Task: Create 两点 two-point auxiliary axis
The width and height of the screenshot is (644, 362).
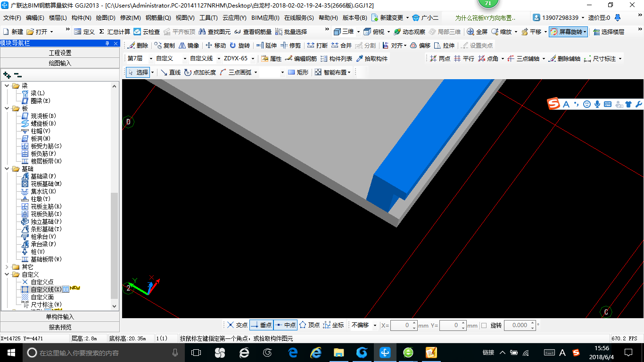Action: point(440,59)
